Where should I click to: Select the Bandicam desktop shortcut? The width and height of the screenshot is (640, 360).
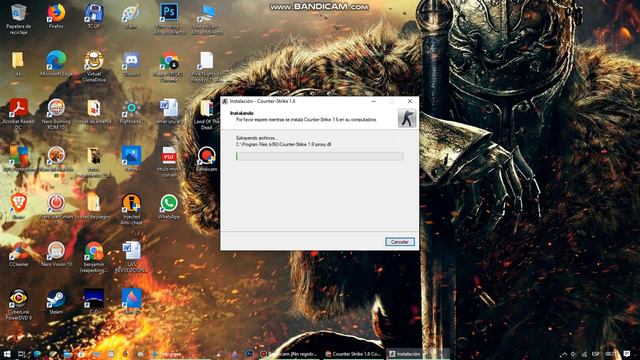point(206,159)
